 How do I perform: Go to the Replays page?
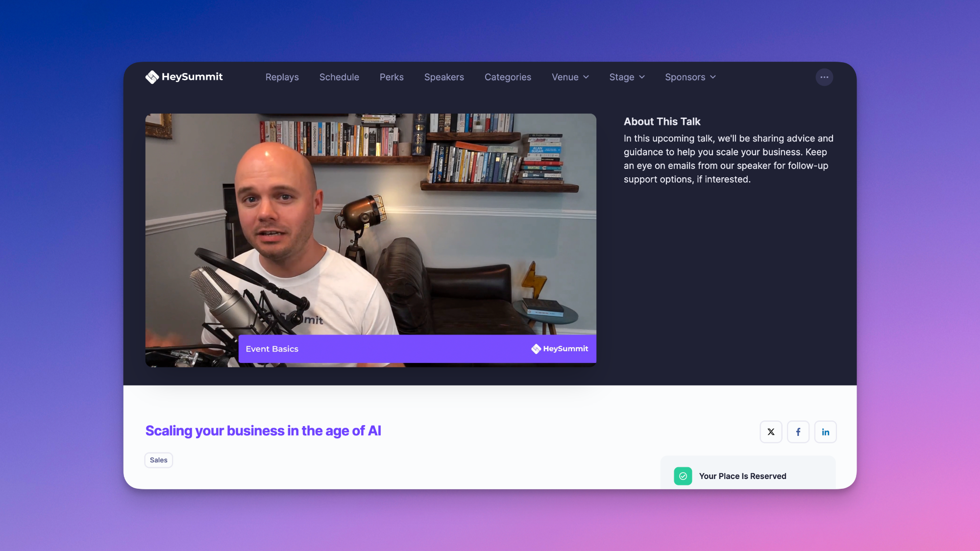click(x=282, y=77)
